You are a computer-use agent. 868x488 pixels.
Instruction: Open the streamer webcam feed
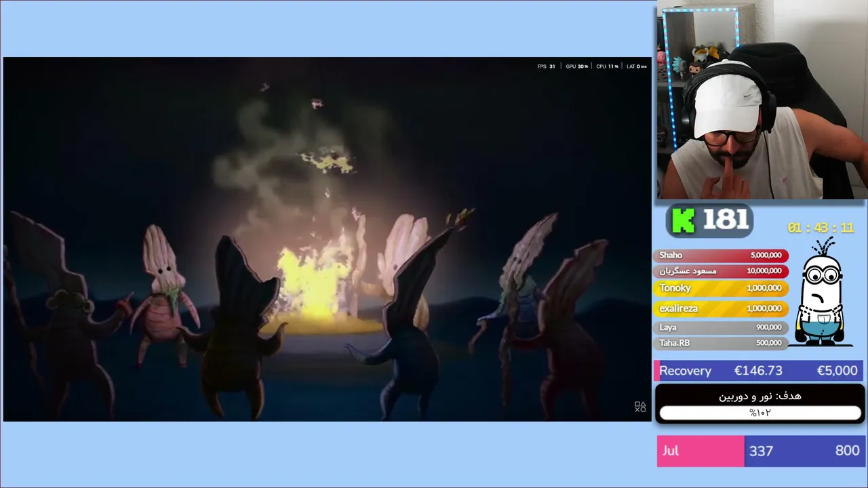point(762,100)
